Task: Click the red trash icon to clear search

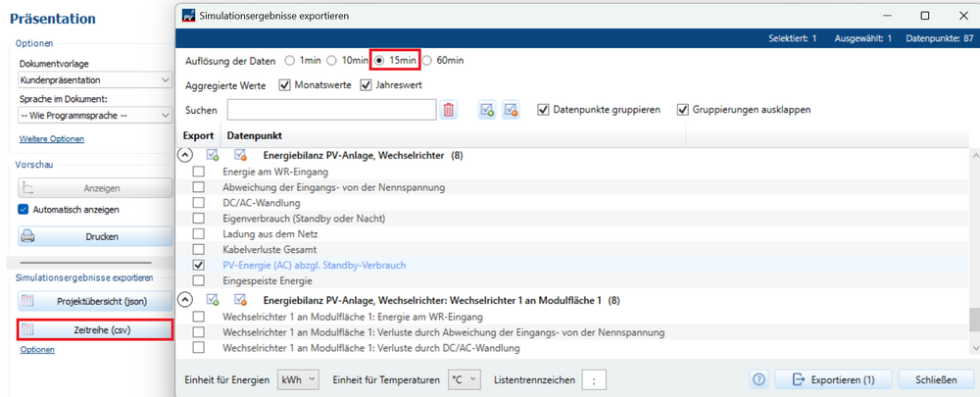Action: (449, 110)
